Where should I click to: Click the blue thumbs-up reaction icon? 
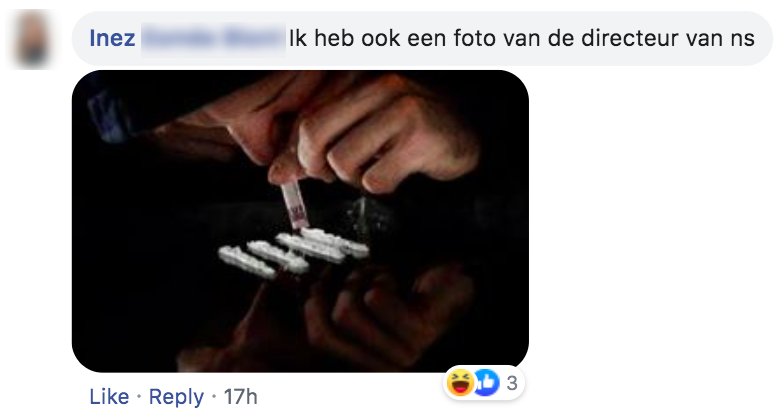pyautogui.click(x=486, y=383)
